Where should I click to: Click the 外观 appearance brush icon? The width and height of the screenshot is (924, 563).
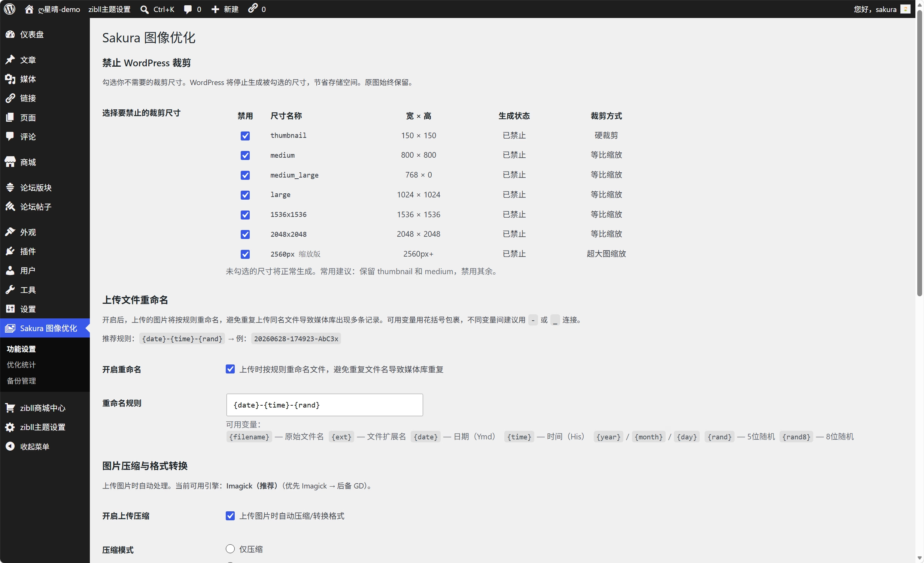(x=10, y=232)
